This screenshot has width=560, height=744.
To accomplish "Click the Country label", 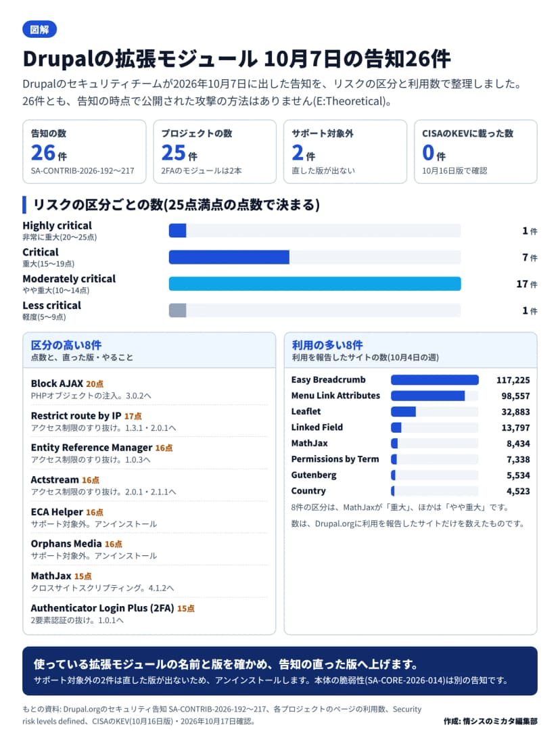I will [308, 490].
